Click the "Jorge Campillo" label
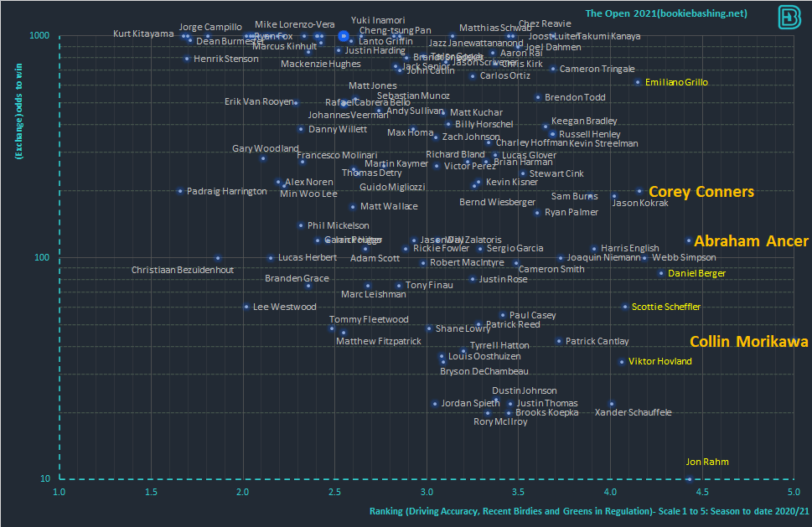 point(210,27)
